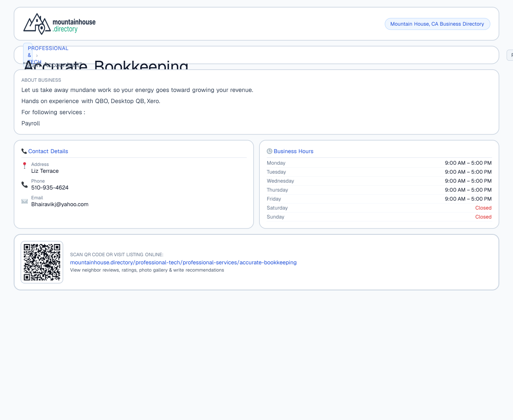Screen dimensions: 513x420
Task: Open the Professional & Tech breadcrumb link
Action: click(28, 55)
